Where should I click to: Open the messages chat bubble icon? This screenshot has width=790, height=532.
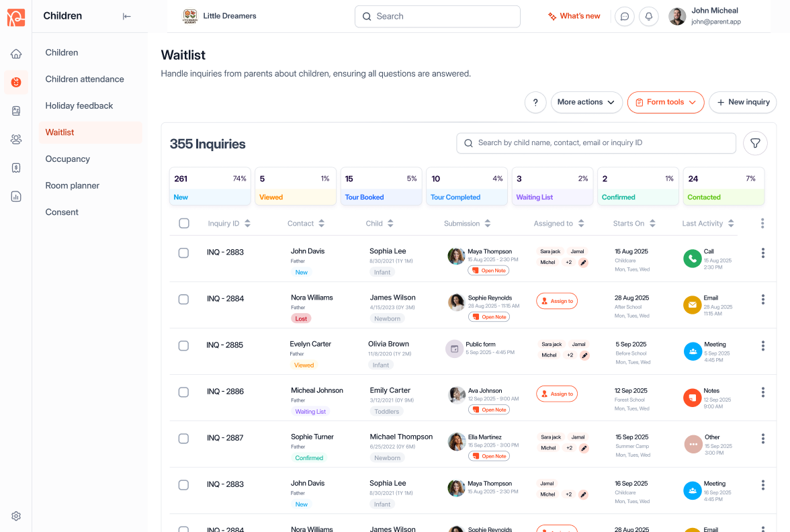tap(624, 16)
